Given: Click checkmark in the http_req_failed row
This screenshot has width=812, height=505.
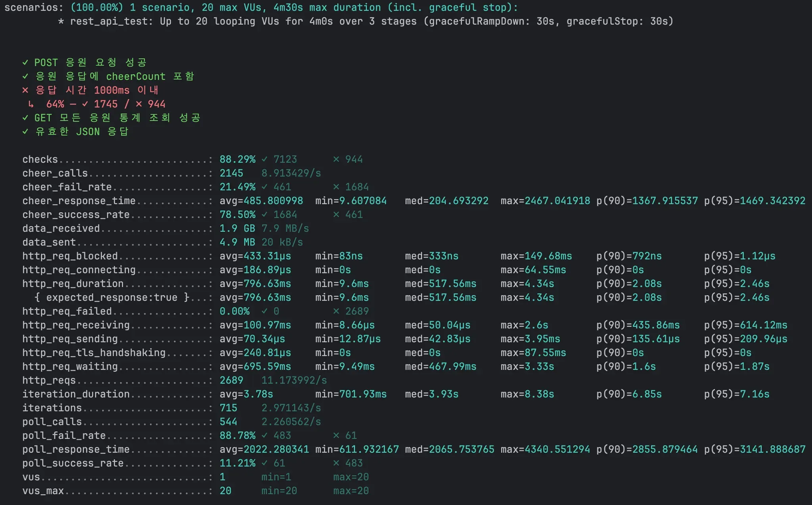Looking at the screenshot, I should click(264, 311).
